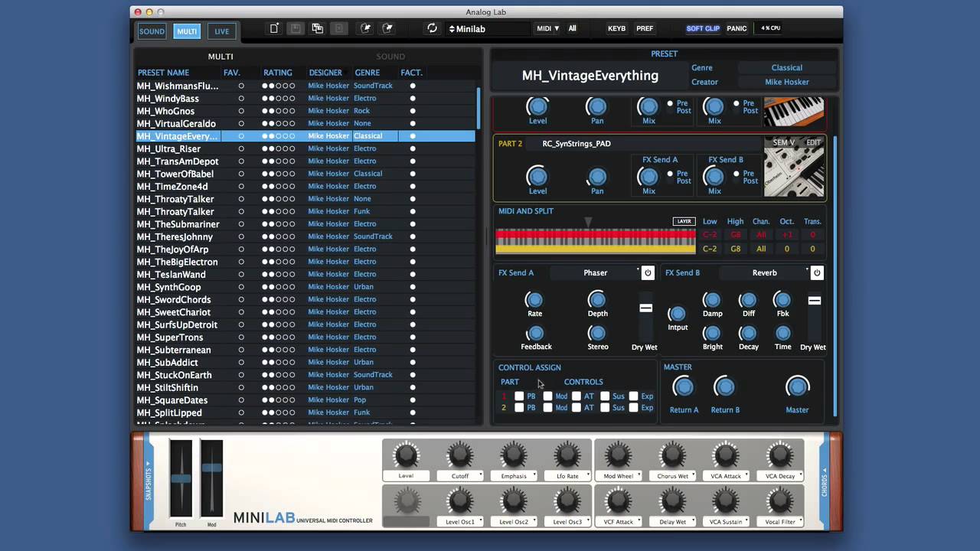
Task: Switch to LIVE mode tab
Action: point(221,31)
